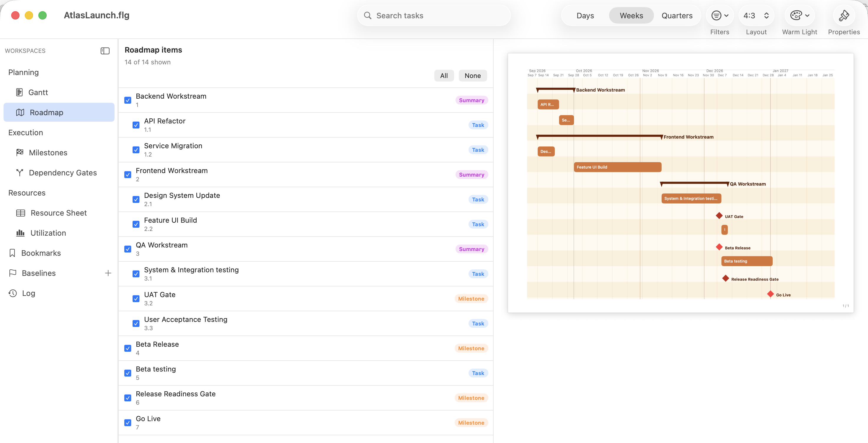868x443 pixels.
Task: Open the Properties brush panel
Action: click(x=844, y=16)
